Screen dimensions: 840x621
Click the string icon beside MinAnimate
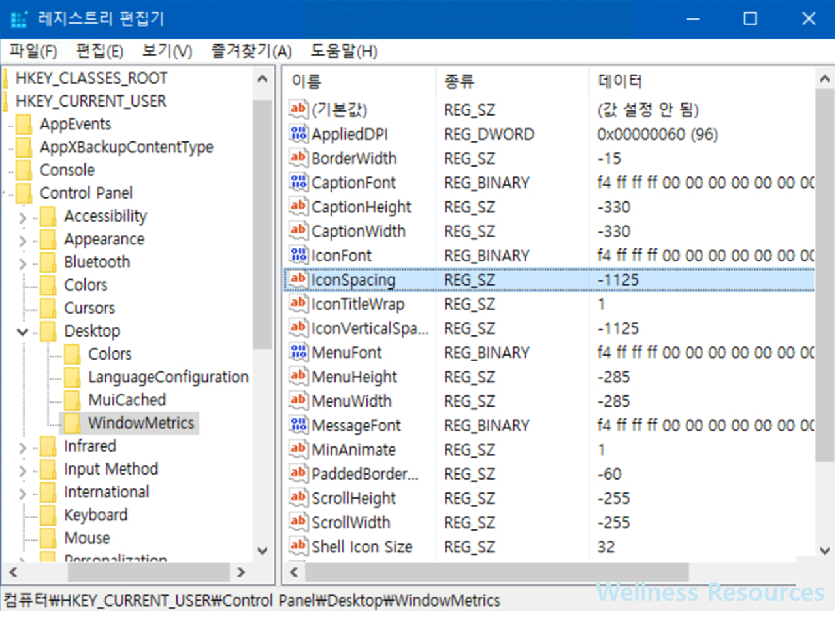click(x=298, y=450)
